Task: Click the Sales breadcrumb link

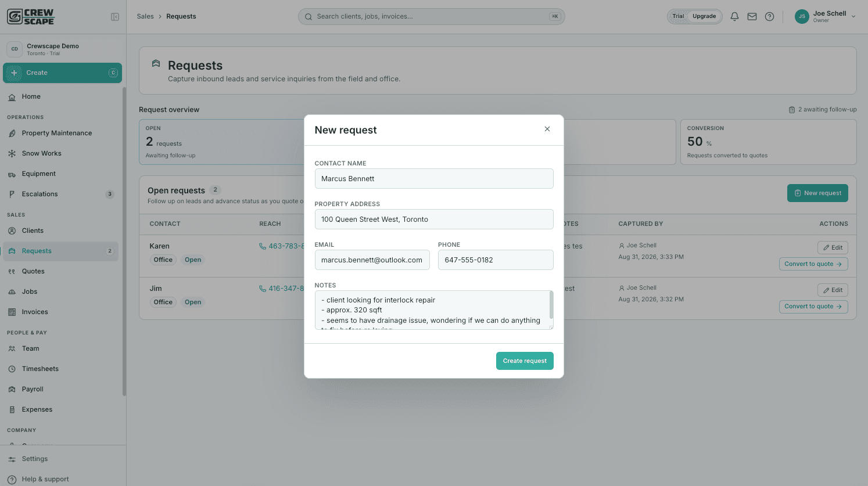Action: point(145,17)
